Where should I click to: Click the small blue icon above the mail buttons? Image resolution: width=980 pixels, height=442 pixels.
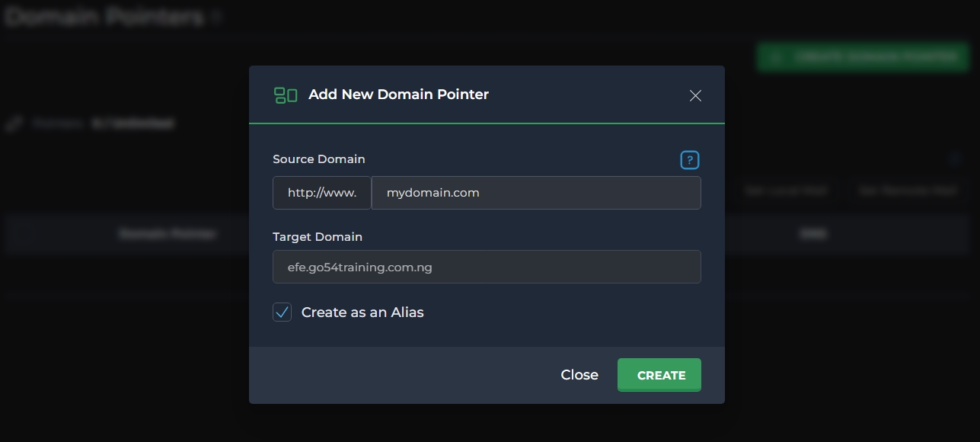pos(956,159)
